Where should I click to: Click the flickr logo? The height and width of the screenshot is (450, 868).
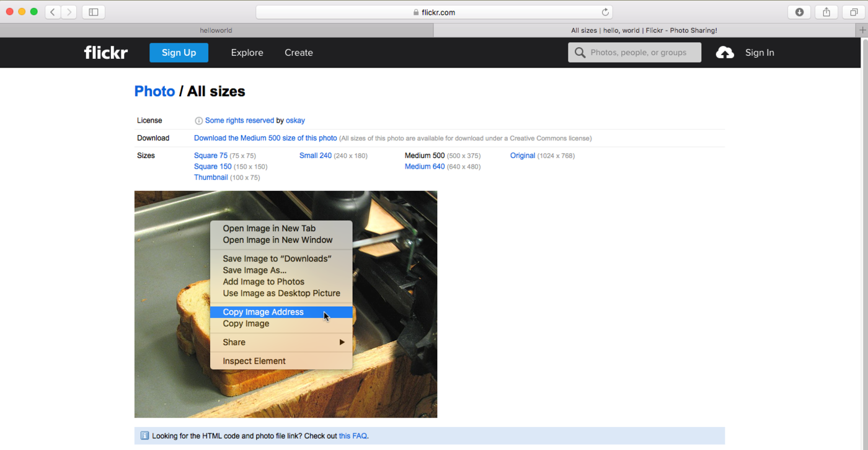coord(106,53)
